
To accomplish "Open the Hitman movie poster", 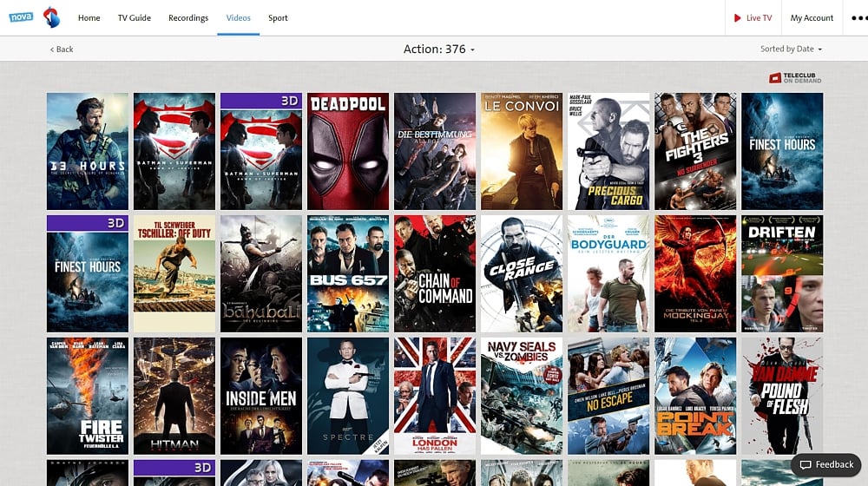I will (174, 396).
